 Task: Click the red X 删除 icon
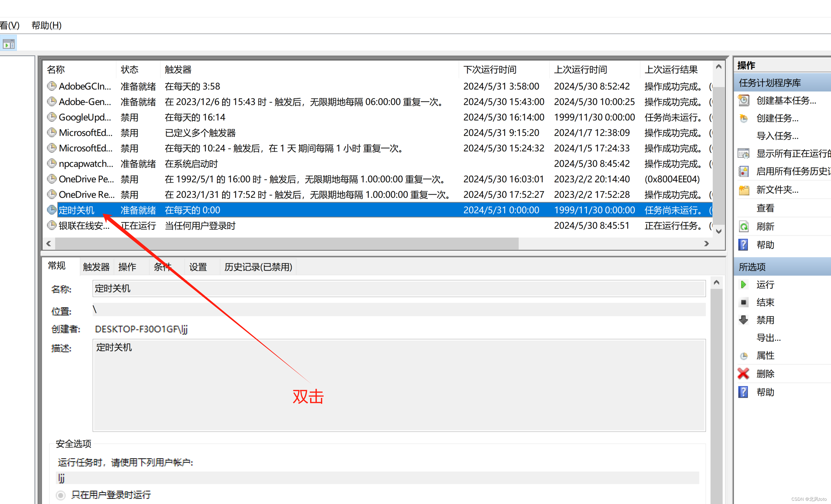[743, 374]
